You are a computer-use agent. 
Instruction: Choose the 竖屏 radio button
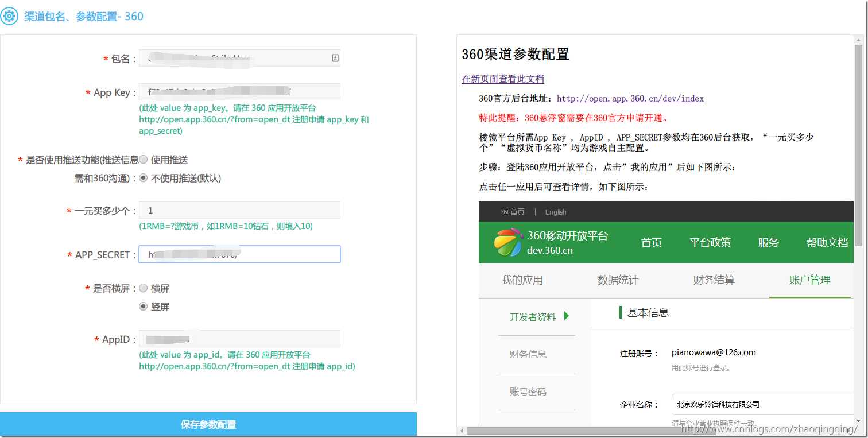[144, 307]
